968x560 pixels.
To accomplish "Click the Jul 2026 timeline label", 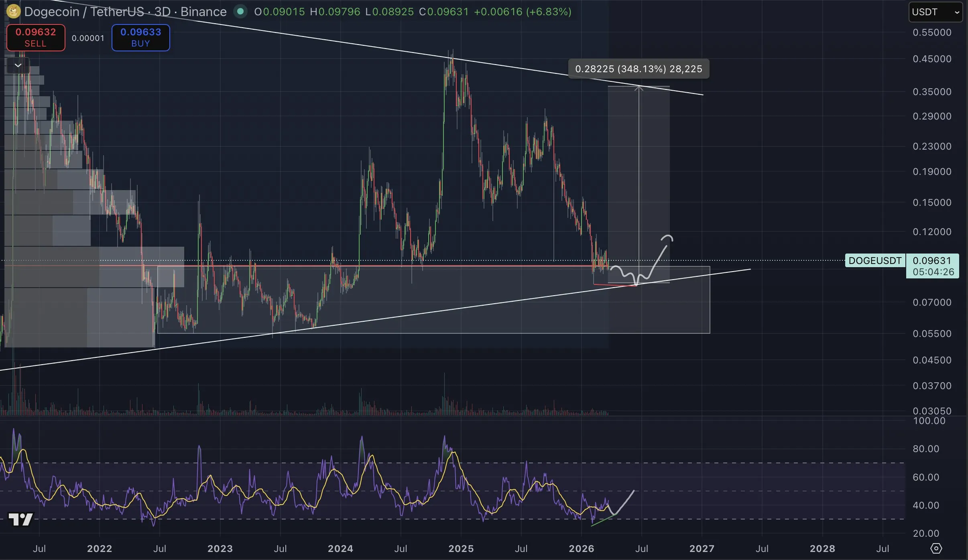I will click(x=641, y=548).
